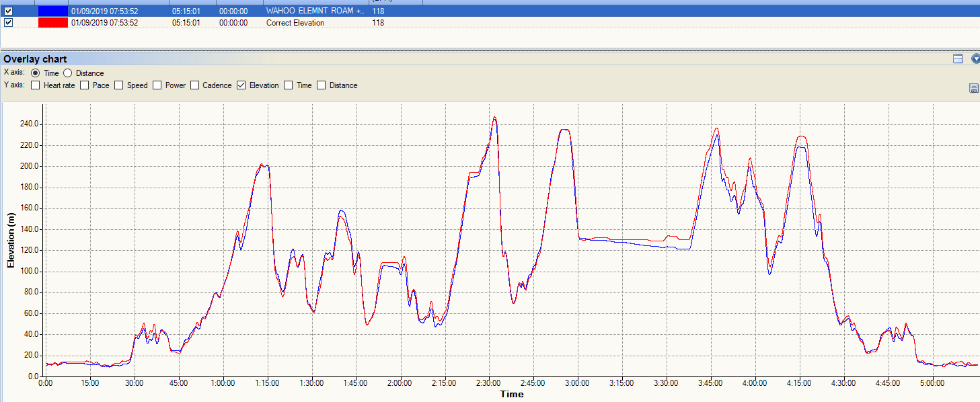
Task: Click the Overlay chart panel title
Action: [35, 59]
